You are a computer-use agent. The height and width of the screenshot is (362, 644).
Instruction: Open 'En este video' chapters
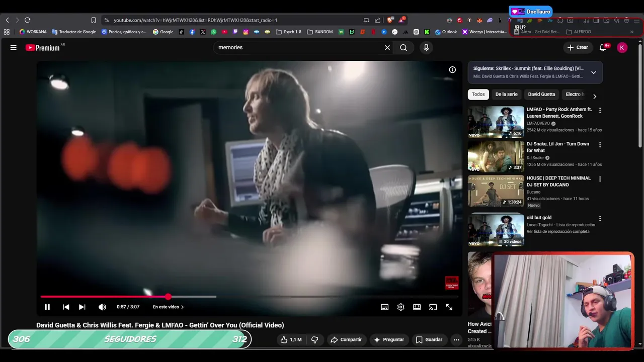click(168, 307)
